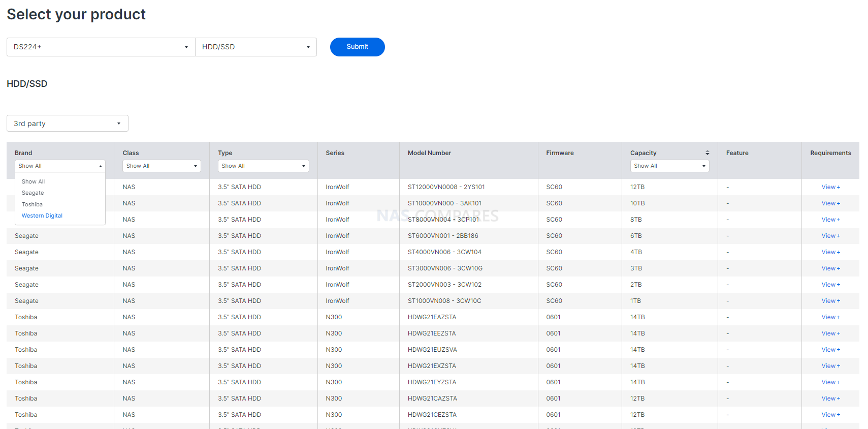Click the Select your product heading
The image size is (868, 429).
click(x=76, y=14)
